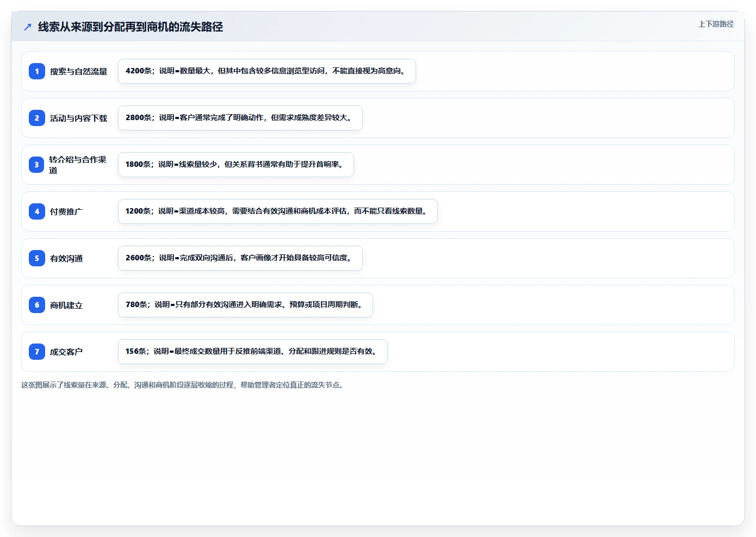
Task: Select step badge 2 for 活动与内容下载
Action: pyautogui.click(x=37, y=118)
